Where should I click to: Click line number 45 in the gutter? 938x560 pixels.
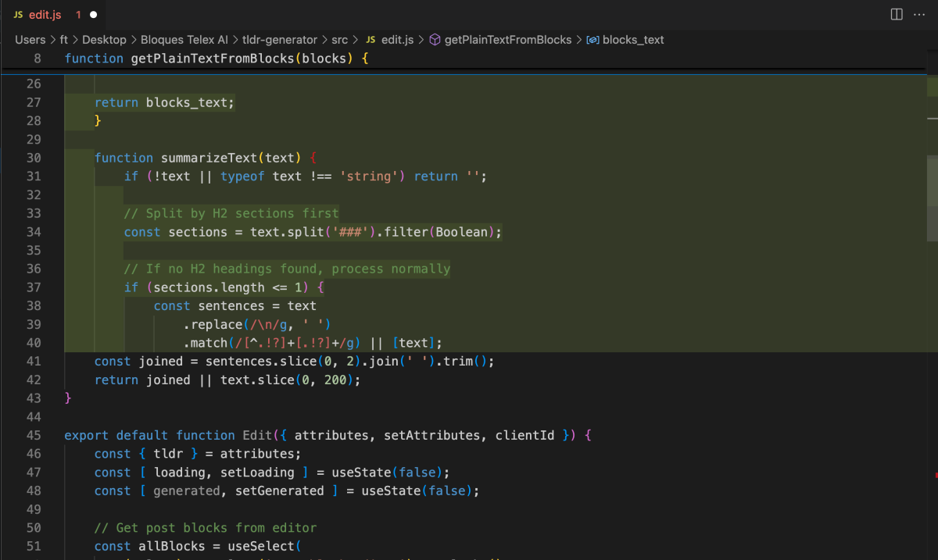point(33,435)
